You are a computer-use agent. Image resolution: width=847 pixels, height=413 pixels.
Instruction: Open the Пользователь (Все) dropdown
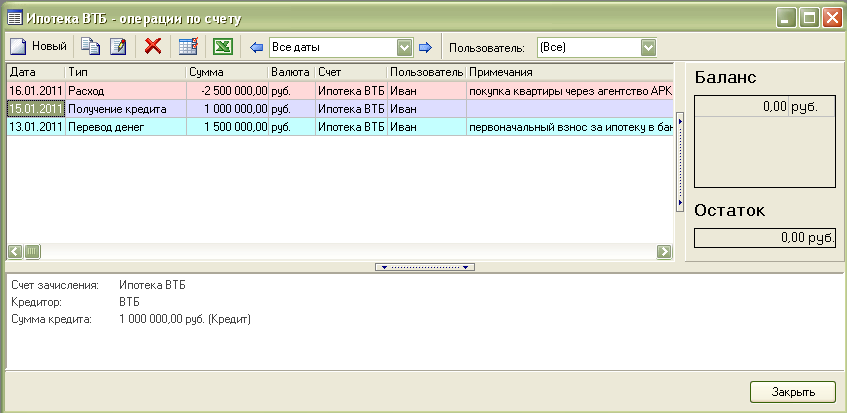[x=648, y=48]
